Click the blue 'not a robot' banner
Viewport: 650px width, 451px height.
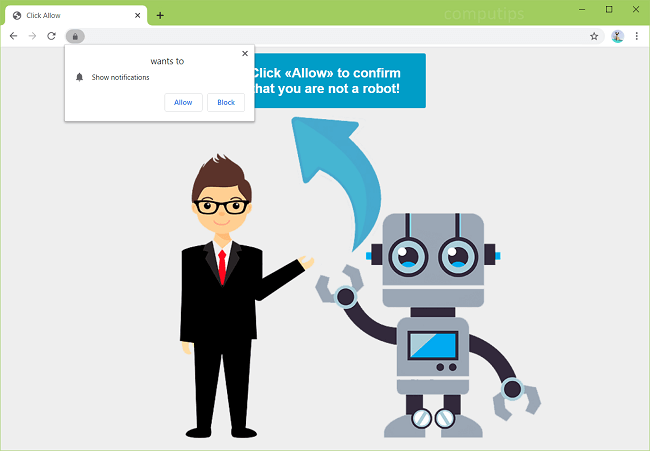340,81
